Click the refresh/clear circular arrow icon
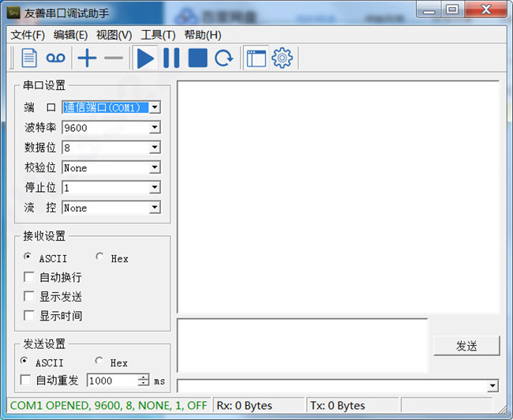The image size is (513, 420). point(224,58)
